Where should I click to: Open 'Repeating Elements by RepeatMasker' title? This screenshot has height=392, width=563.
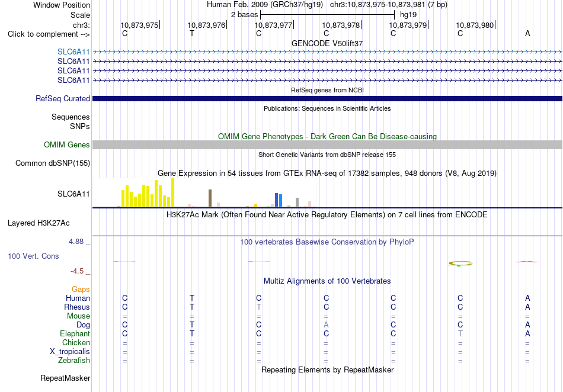327,369
